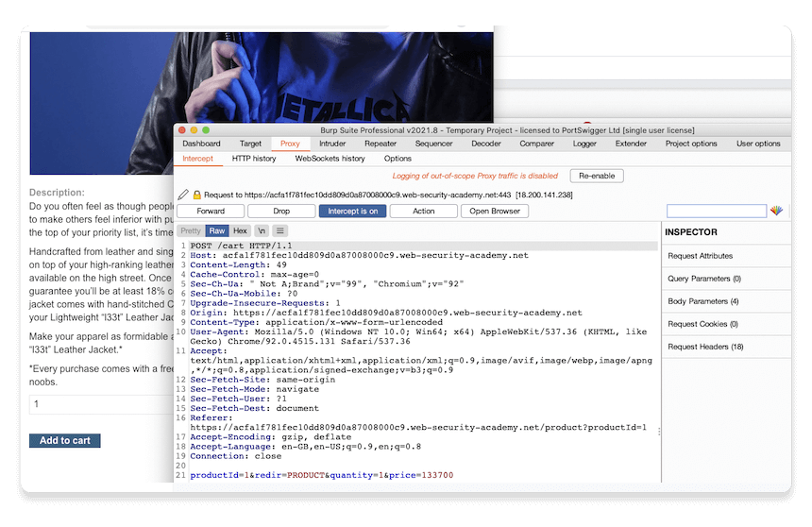This screenshot has width=812, height=527.
Task: Expand Request Cookies (0) in Inspector
Action: click(727, 324)
